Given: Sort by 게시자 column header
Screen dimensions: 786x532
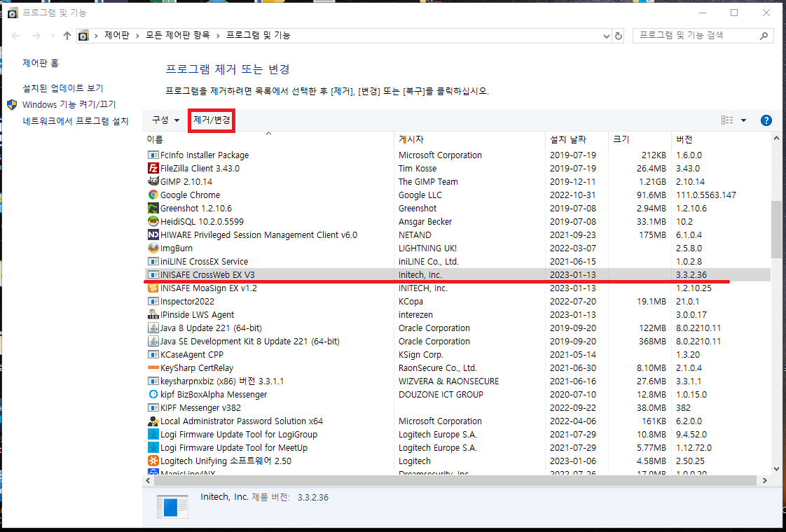Looking at the screenshot, I should 469,139.
